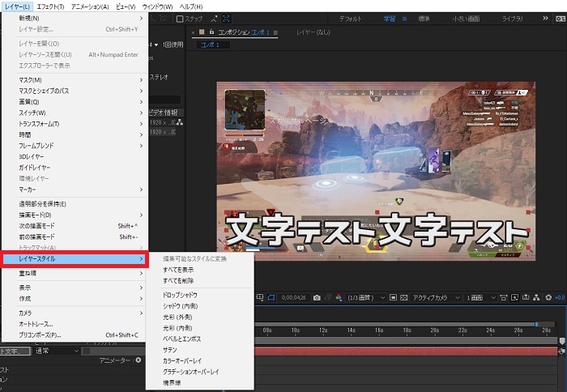This screenshot has height=392, width=567.
Task: Open the (1/3 画質) resolution dropdown
Action: 365,297
